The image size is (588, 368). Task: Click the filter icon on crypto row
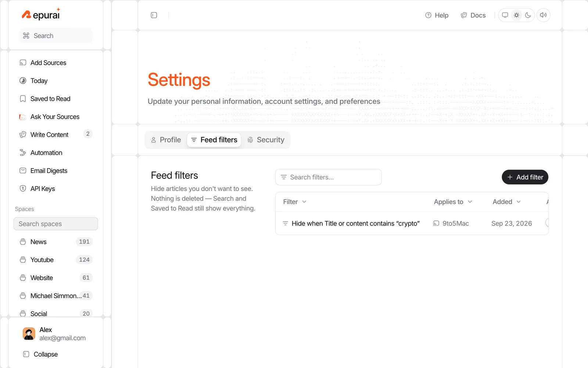[x=285, y=223]
